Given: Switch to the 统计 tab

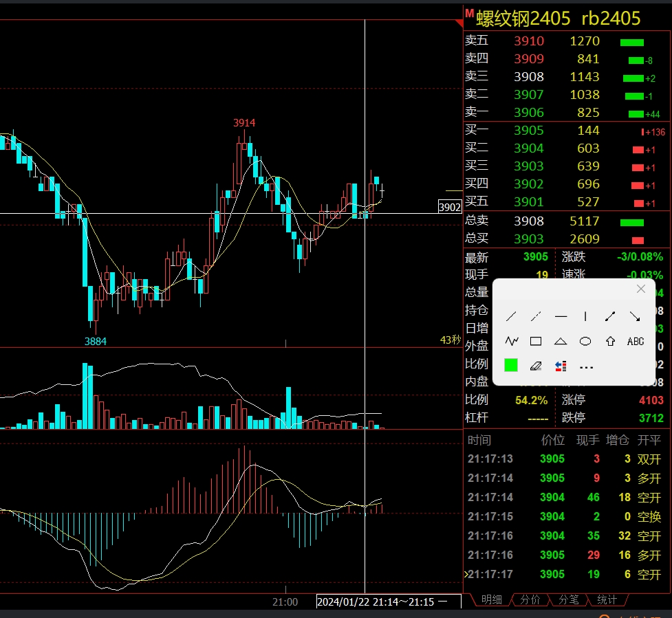Looking at the screenshot, I should pos(607,599).
